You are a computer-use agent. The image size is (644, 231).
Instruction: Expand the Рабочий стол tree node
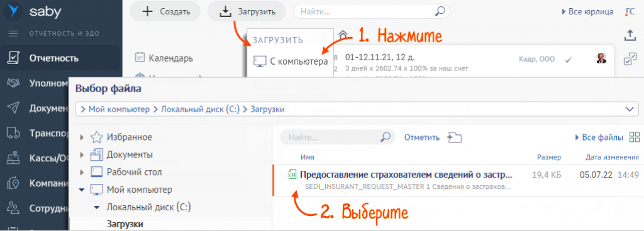point(82,173)
